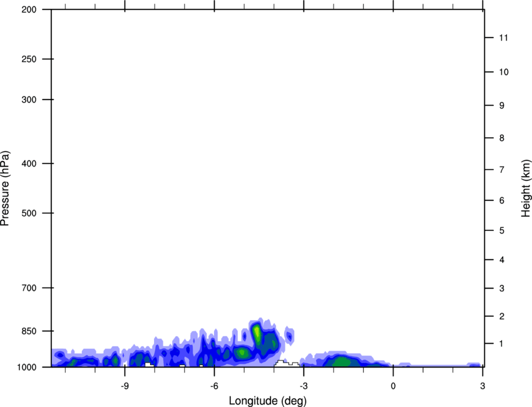
Task: Click the -3 longitude tick label
Action: tap(304, 386)
